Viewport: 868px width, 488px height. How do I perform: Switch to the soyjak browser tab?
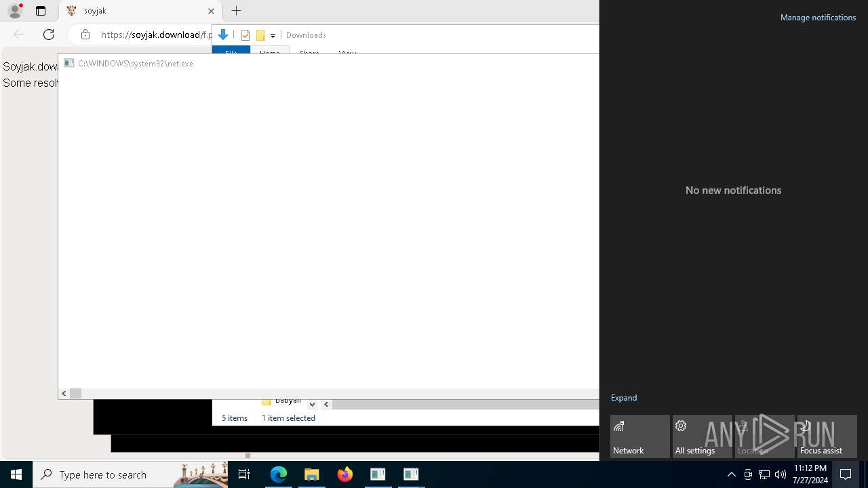tap(139, 11)
